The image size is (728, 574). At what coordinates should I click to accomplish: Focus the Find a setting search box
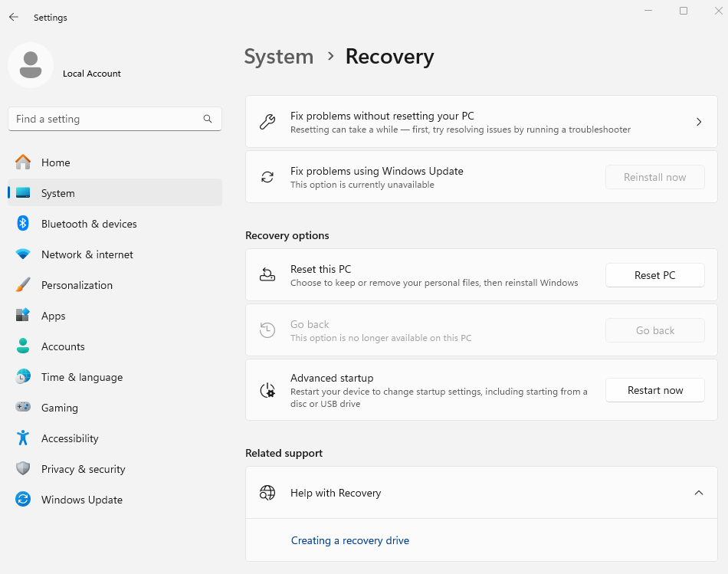tap(115, 119)
